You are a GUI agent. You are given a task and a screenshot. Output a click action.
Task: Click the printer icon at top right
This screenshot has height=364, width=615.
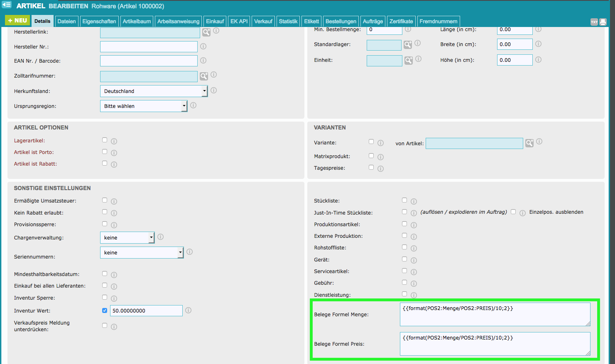click(603, 22)
